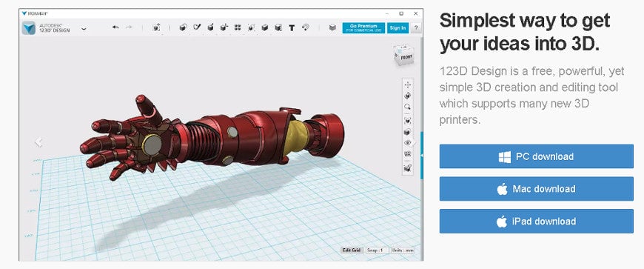
Task: Open the Units : mm setting
Action: (x=403, y=250)
